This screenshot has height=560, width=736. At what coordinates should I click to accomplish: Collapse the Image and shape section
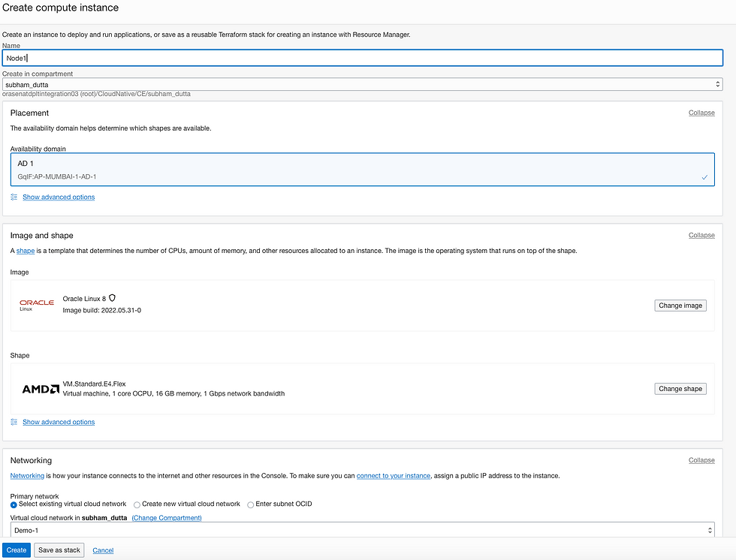701,235
